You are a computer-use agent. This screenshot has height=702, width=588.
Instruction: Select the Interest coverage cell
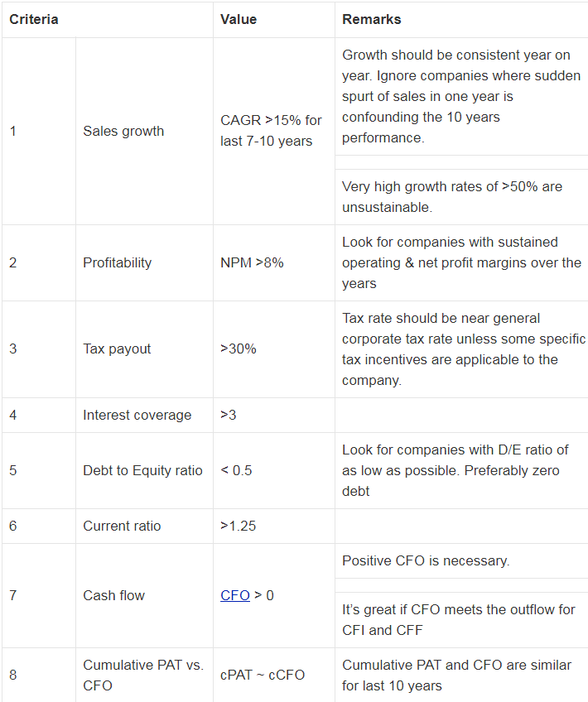tap(137, 415)
